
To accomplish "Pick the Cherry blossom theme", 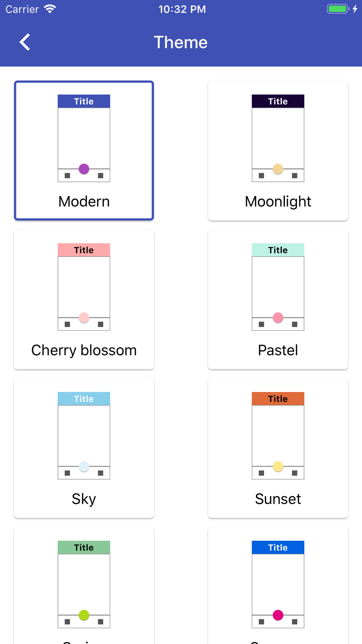I will [x=84, y=299].
